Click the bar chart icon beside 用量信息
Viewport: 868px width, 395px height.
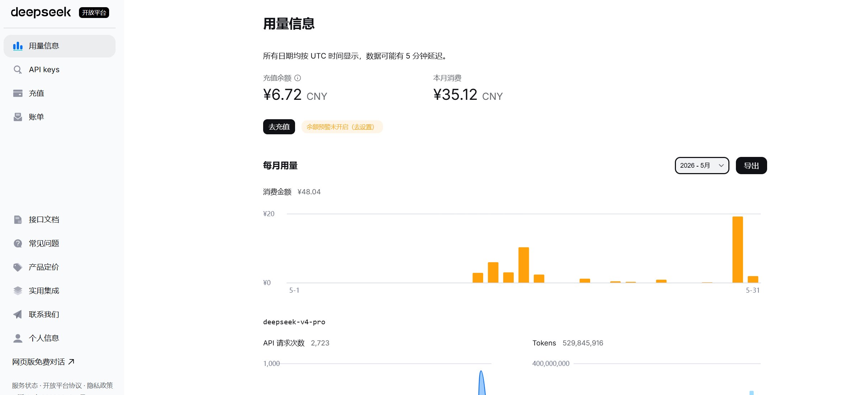tap(18, 46)
